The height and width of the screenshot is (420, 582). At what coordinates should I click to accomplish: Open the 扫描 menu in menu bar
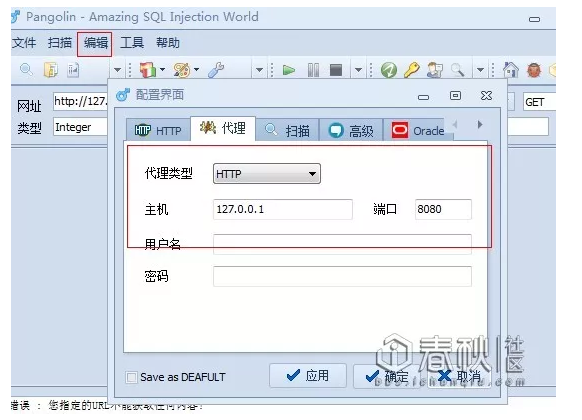tap(60, 43)
